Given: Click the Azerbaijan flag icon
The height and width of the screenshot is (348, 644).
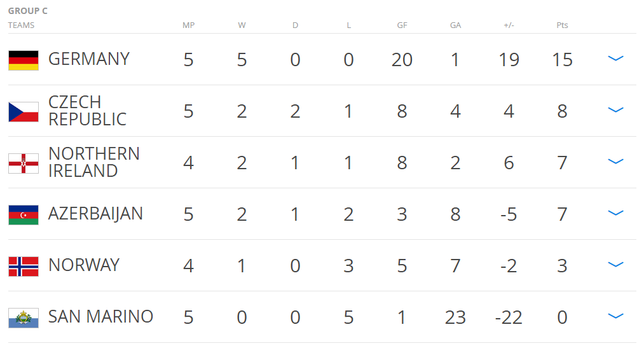Looking at the screenshot, I should pyautogui.click(x=24, y=214).
